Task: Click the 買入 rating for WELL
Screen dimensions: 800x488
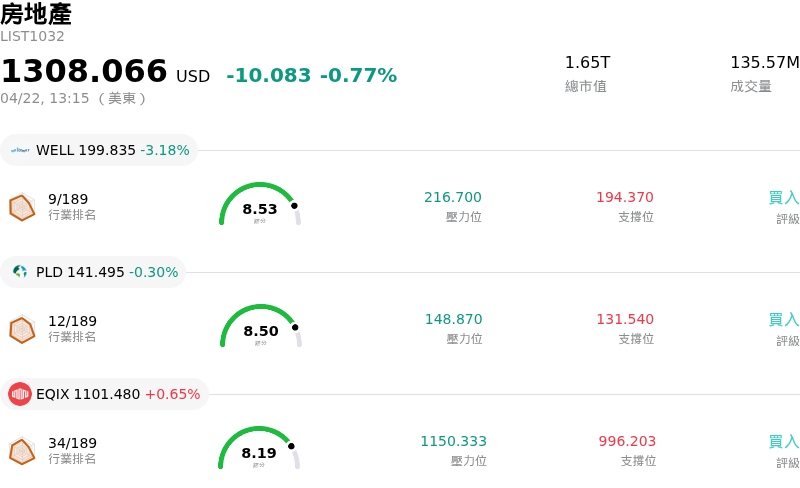Action: tap(783, 198)
